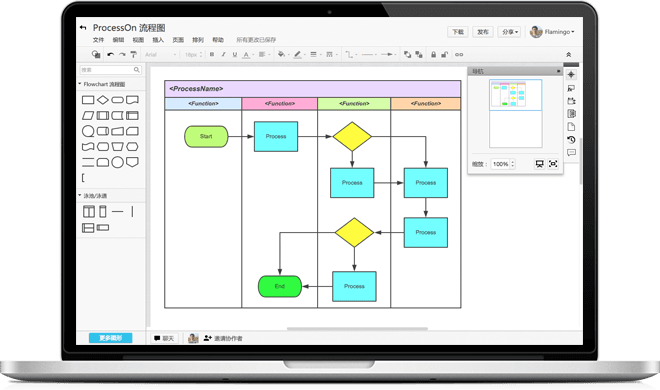Open the arrow end style dropdown
The height and width of the screenshot is (390, 660).
(388, 54)
